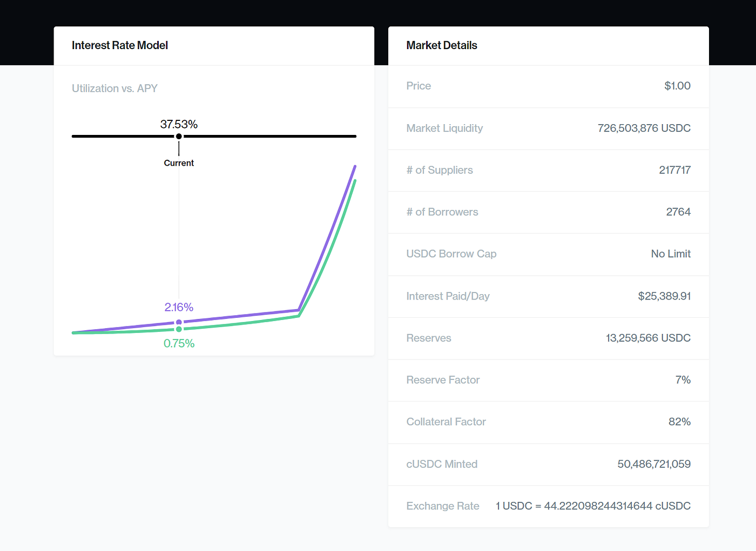Click the Collateral Factor 82% value
756x551 pixels.
click(679, 422)
